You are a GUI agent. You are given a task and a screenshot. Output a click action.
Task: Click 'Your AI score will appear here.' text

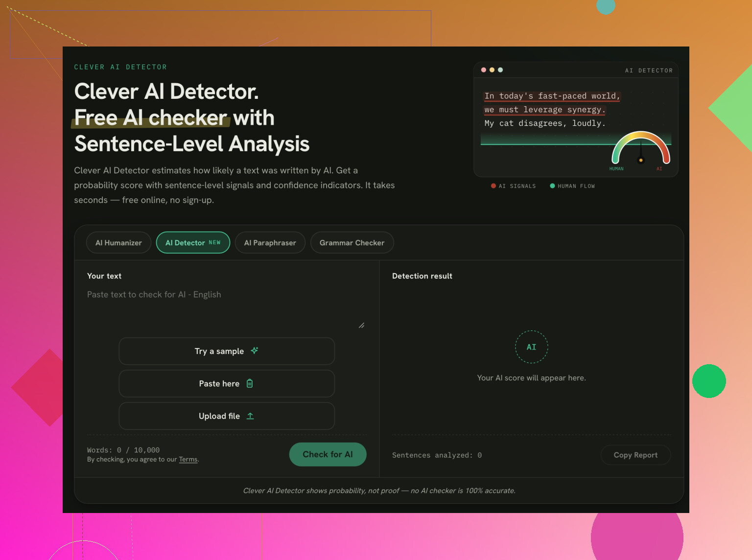531,378
